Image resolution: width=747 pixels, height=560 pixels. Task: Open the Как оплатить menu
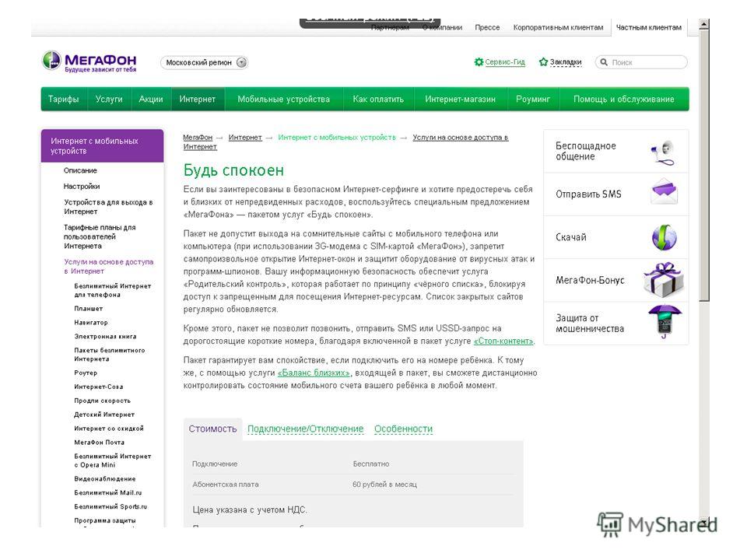(378, 99)
